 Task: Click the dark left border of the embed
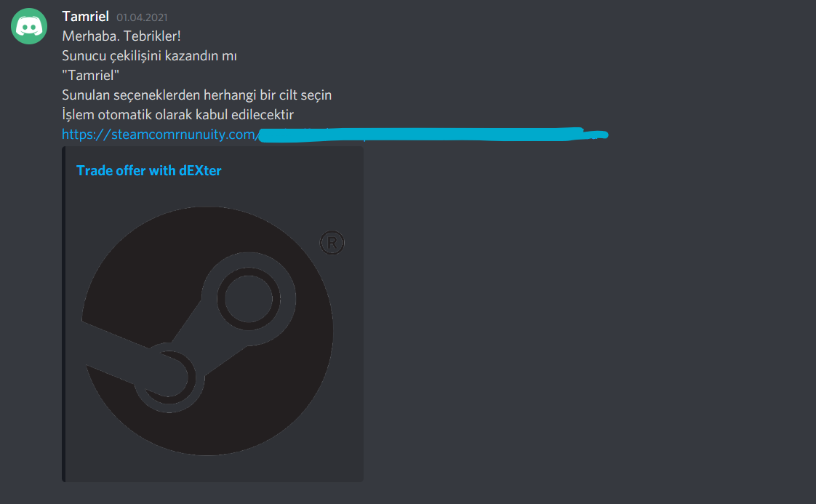pyautogui.click(x=63, y=314)
